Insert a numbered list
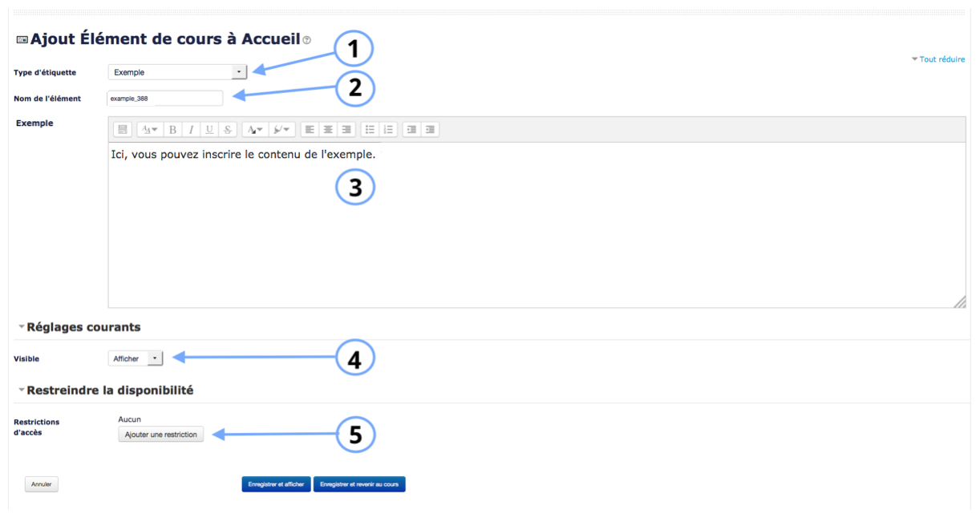Image resolution: width=980 pixels, height=526 pixels. 388,129
